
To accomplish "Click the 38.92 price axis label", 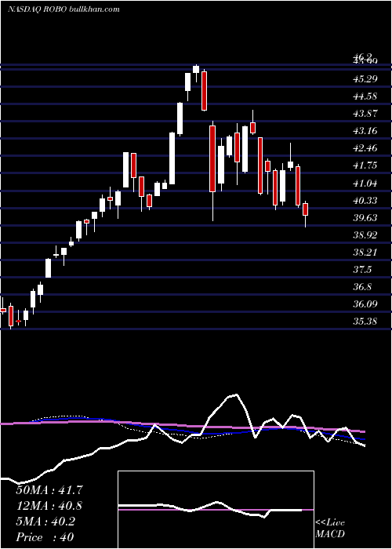I will tap(365, 235).
